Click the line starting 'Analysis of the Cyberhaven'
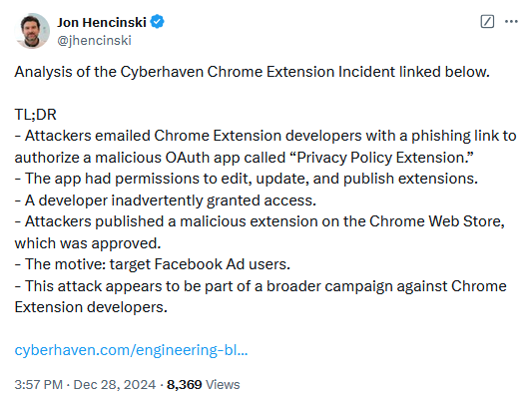Image resolution: width=532 pixels, height=398 pixels. coord(253,72)
